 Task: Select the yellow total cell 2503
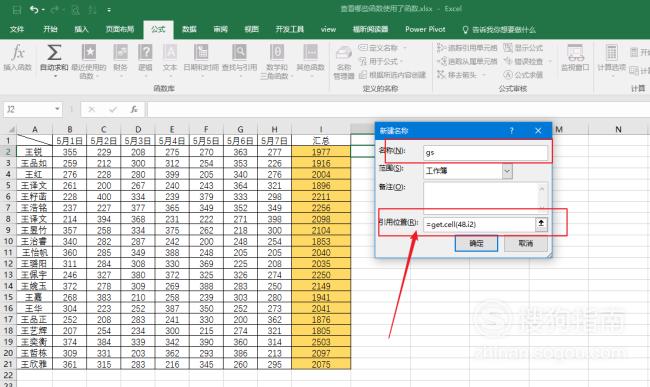[x=321, y=342]
